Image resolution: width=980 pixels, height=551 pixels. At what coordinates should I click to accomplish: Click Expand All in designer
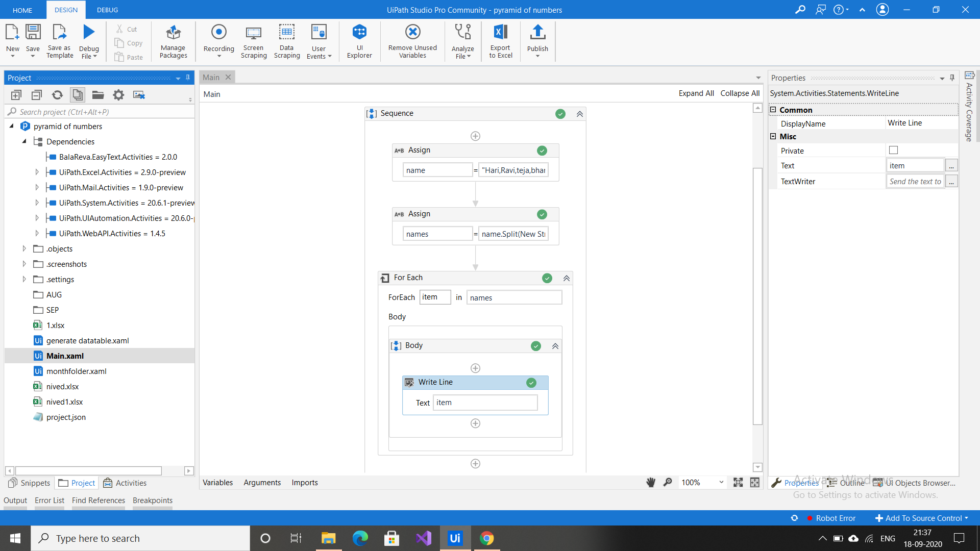pyautogui.click(x=696, y=93)
